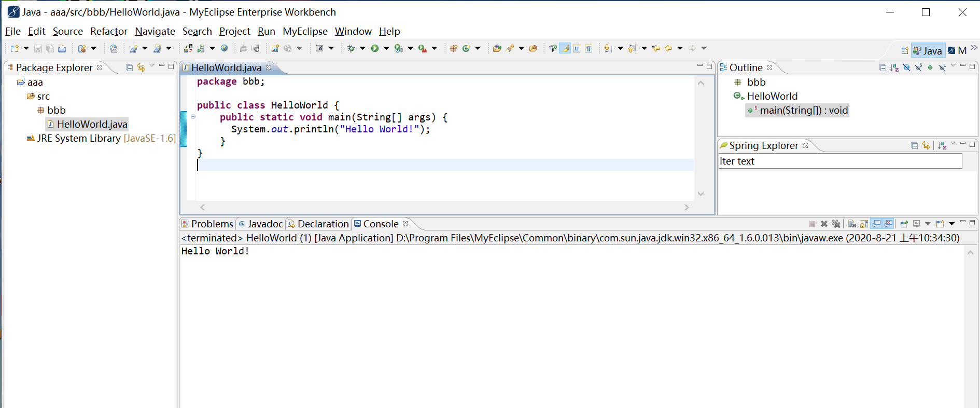Open the Run menu

coord(267,31)
